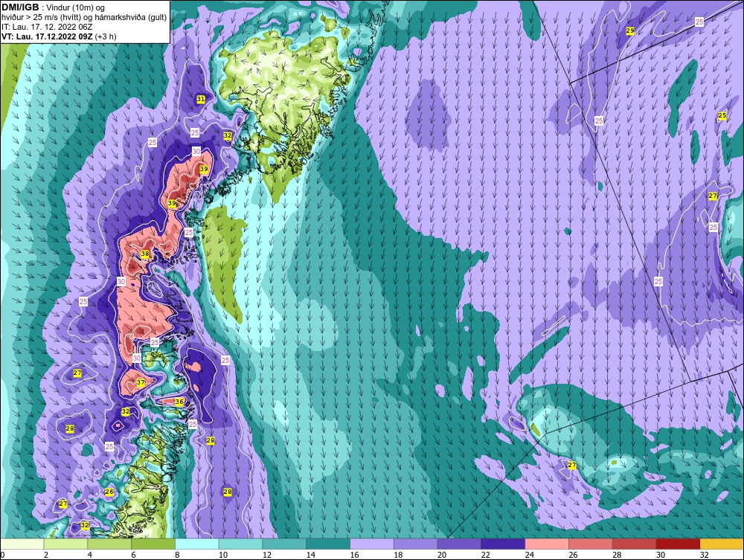Select the 18–20 m/s purple legend swatch
This screenshot has height=560, width=744.
(x=416, y=544)
